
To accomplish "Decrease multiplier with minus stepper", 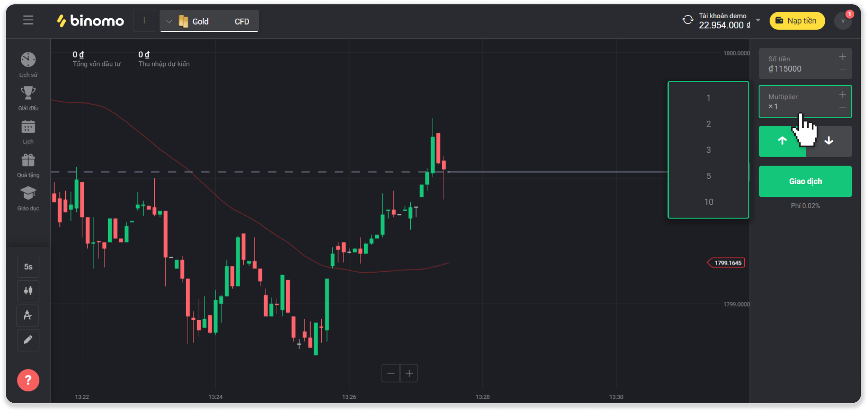I will [x=843, y=108].
